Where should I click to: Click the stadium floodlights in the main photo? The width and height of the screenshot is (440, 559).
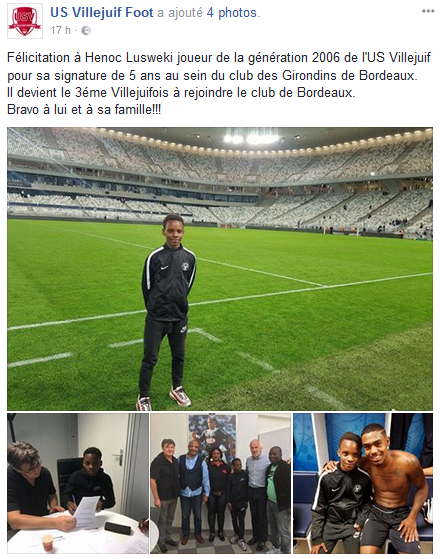[251, 138]
